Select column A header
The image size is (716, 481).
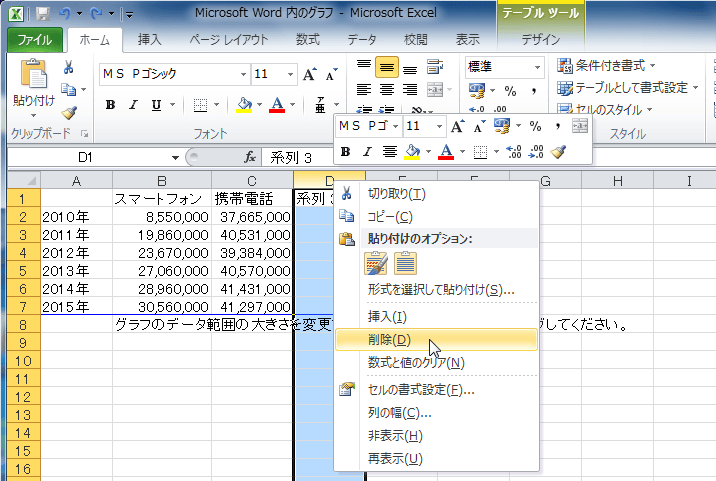tap(76, 180)
